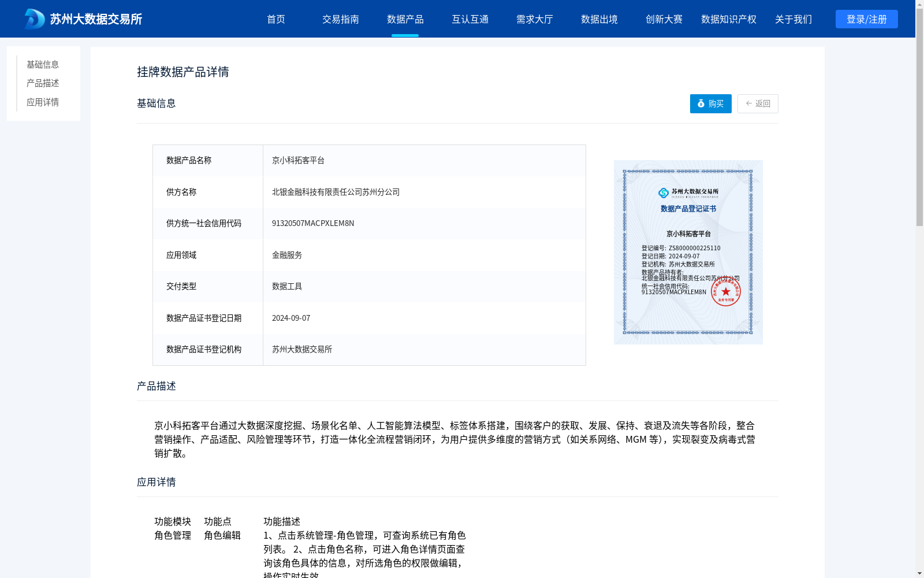Open the 需求大厅 menu item

click(x=535, y=19)
